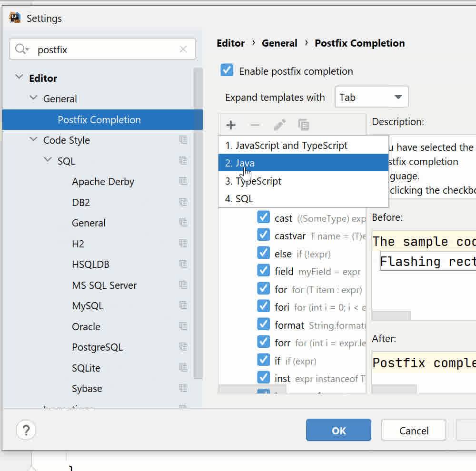Click the duplicate template copy icon

(x=304, y=125)
